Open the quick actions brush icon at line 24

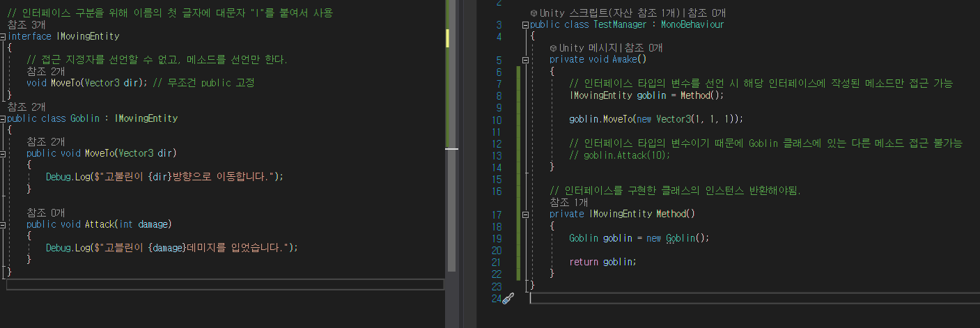(x=508, y=299)
